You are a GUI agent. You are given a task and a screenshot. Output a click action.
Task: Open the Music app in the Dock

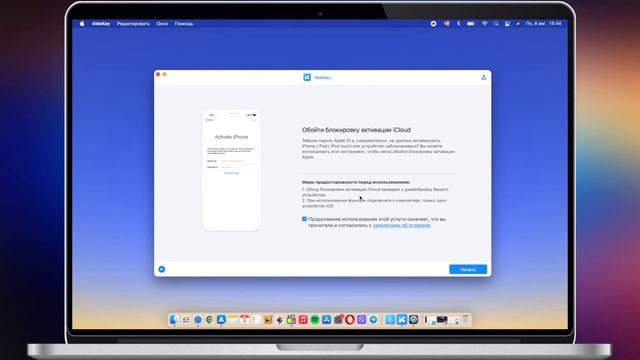click(x=303, y=320)
